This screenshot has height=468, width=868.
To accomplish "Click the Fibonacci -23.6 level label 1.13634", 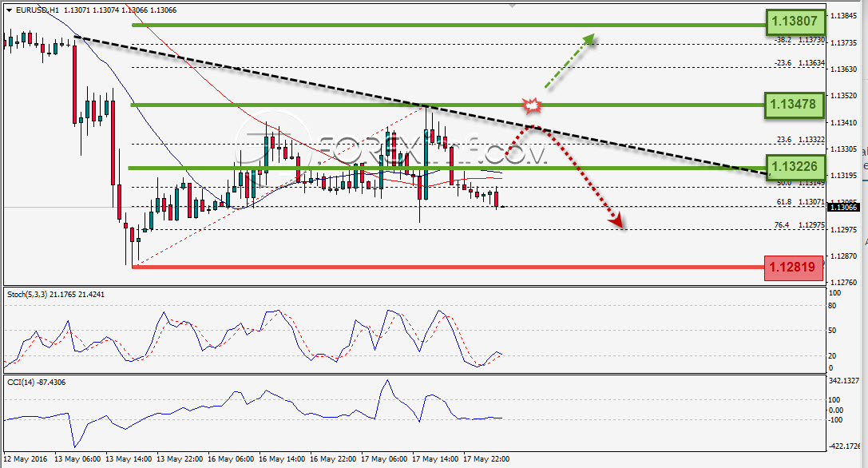I will (800, 63).
